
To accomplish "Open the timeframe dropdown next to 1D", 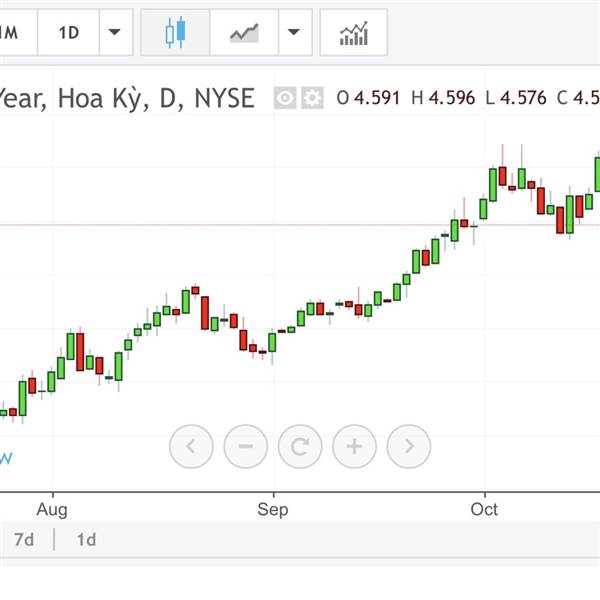I will coord(116,33).
